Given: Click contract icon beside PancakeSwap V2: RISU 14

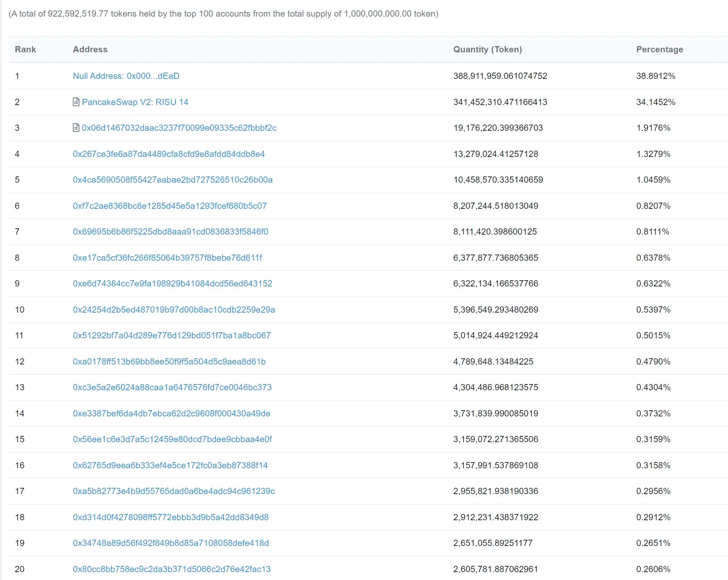Looking at the screenshot, I should point(76,102).
